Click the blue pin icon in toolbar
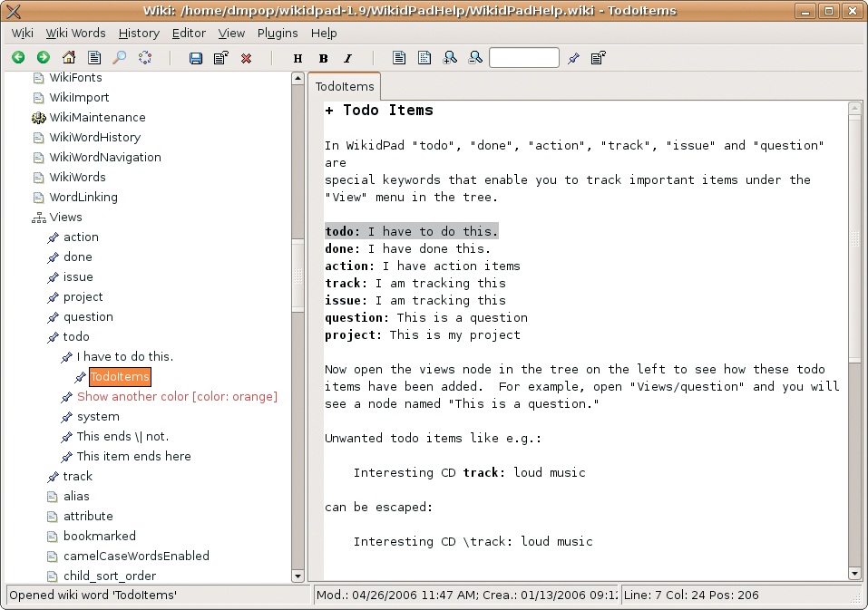The image size is (868, 610). click(573, 57)
